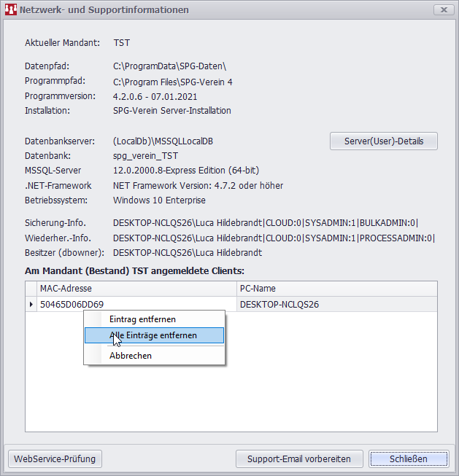Click the row indicator arrow in client list

tap(31, 305)
